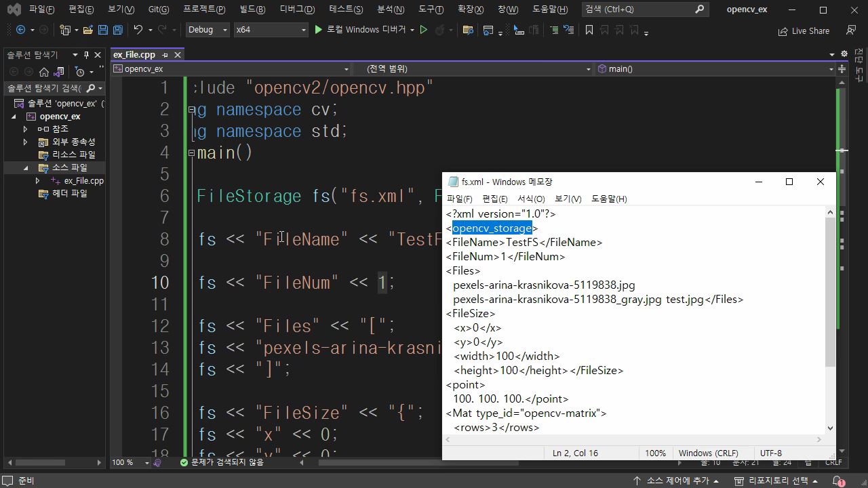Open the opencv_ex project scope dropdown

click(232, 69)
